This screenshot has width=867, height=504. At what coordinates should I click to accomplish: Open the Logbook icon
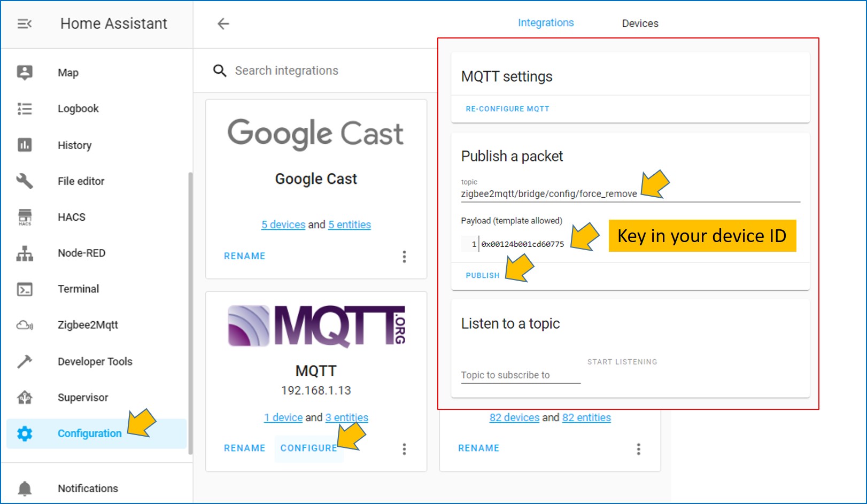(x=25, y=108)
